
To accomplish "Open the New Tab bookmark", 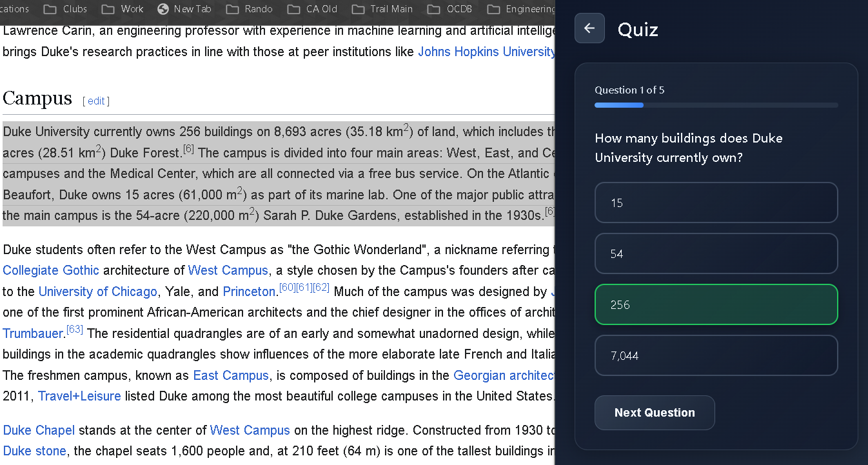I will click(x=184, y=9).
